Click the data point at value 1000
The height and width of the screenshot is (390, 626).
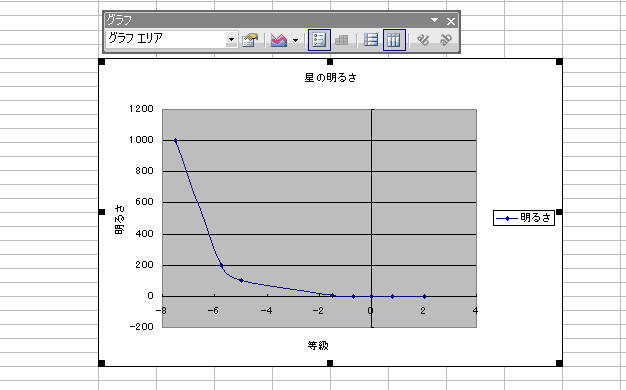click(x=175, y=141)
